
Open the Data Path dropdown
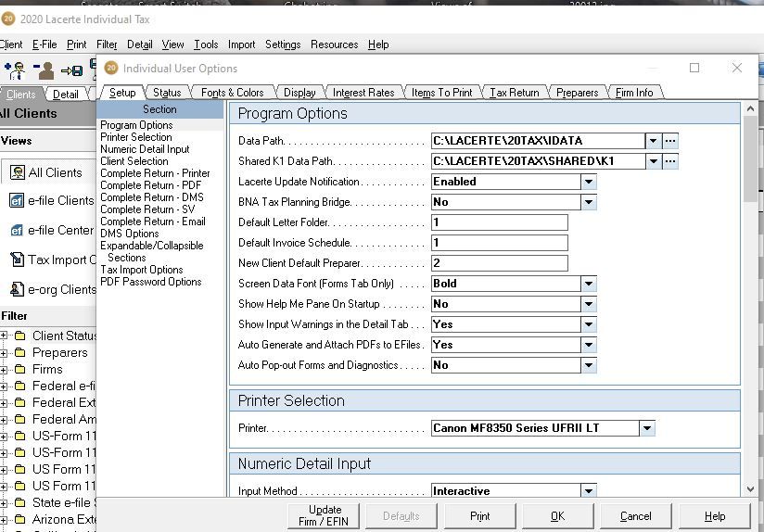tap(653, 141)
